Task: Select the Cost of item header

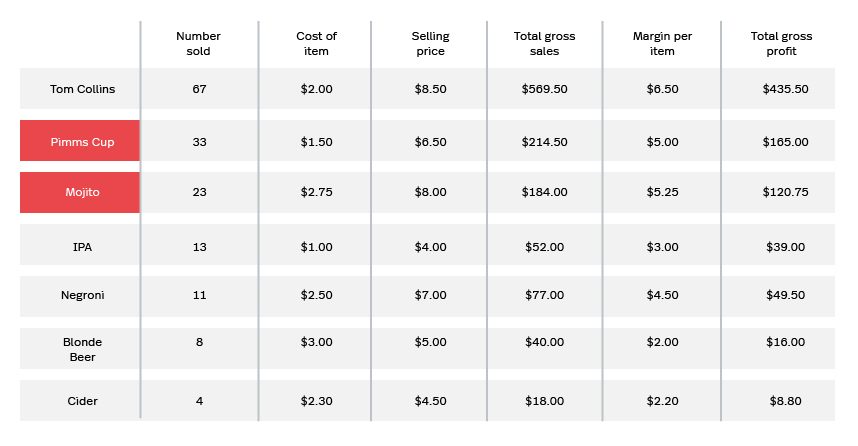Action: 316,44
